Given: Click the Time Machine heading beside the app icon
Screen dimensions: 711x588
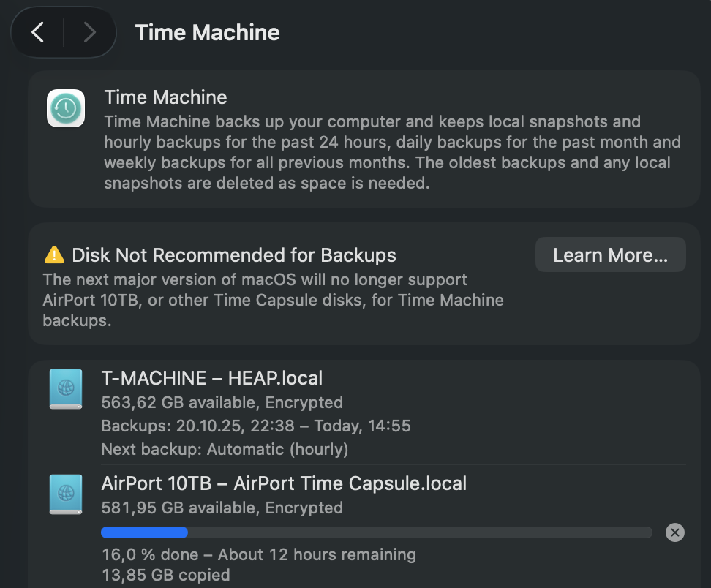Looking at the screenshot, I should pyautogui.click(x=165, y=97).
